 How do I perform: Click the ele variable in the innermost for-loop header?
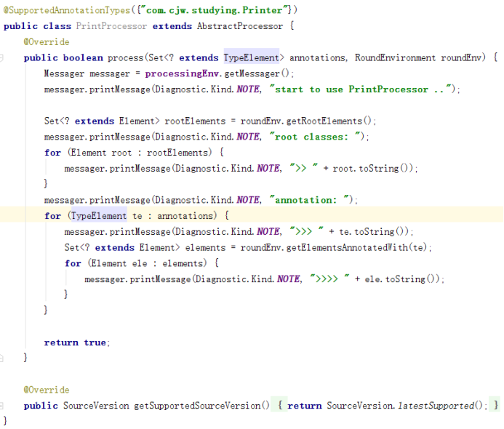(x=140, y=263)
